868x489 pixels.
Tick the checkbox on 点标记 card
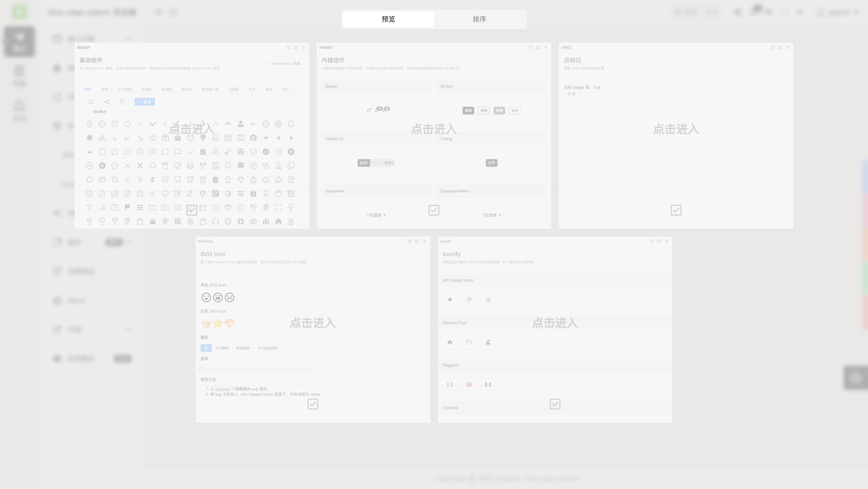pyautogui.click(x=676, y=210)
